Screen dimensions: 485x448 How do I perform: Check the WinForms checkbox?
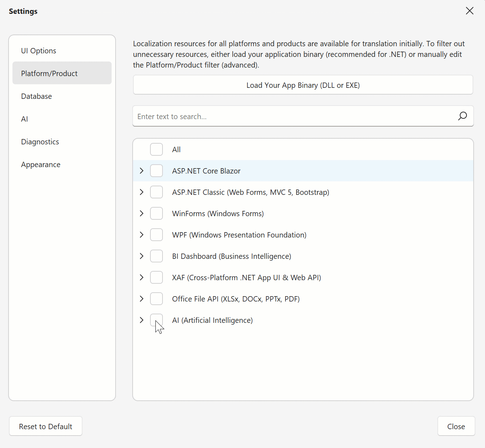[156, 213]
